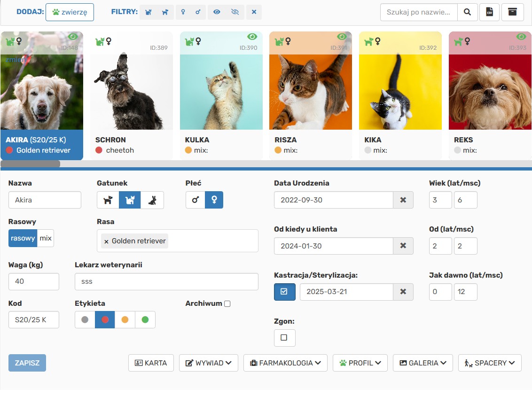
Task: Filter the list by cats
Action: [x=149, y=12]
